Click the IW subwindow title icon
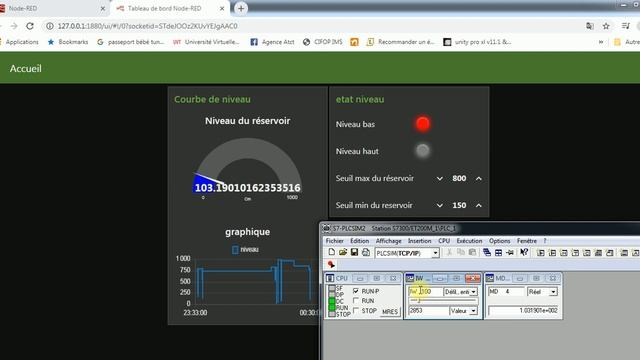 pyautogui.click(x=410, y=278)
